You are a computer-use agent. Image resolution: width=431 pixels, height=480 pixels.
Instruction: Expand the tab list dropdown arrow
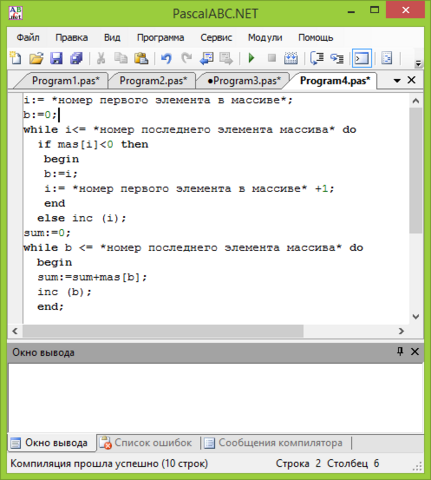click(x=397, y=81)
